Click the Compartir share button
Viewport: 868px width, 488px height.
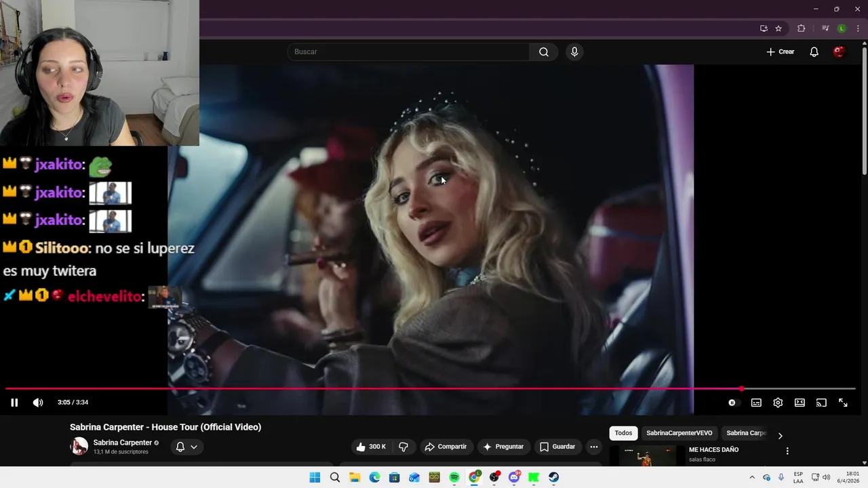click(446, 447)
